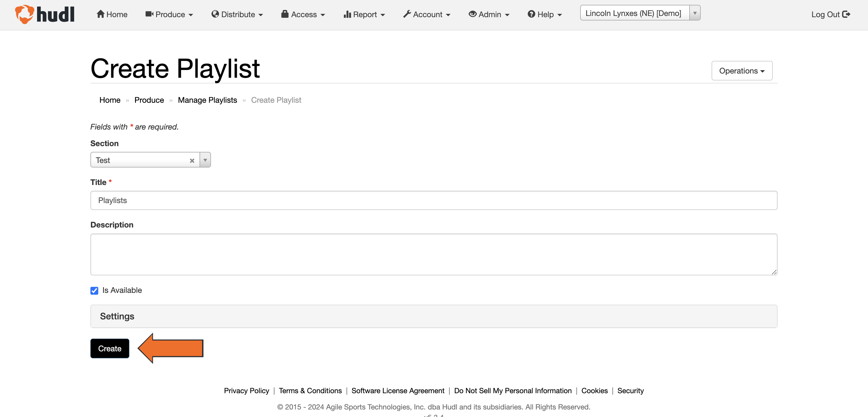Click the Help question mark icon
The width and height of the screenshot is (868, 417).
(x=531, y=14)
